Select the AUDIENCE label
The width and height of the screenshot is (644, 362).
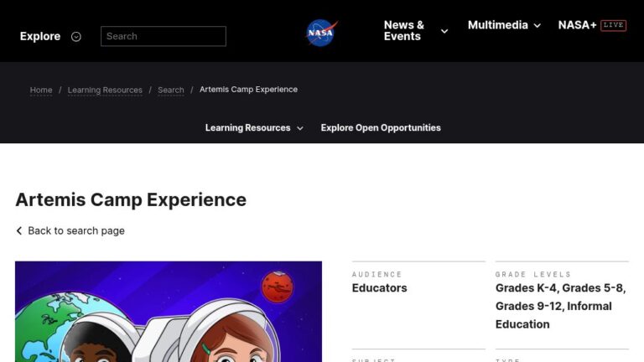point(377,274)
